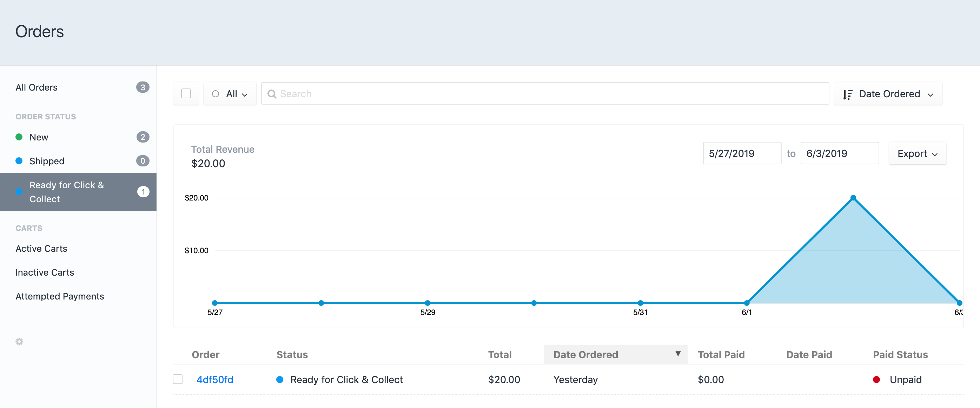This screenshot has height=408, width=980.
Task: Click the green New status dot
Action: point(19,137)
